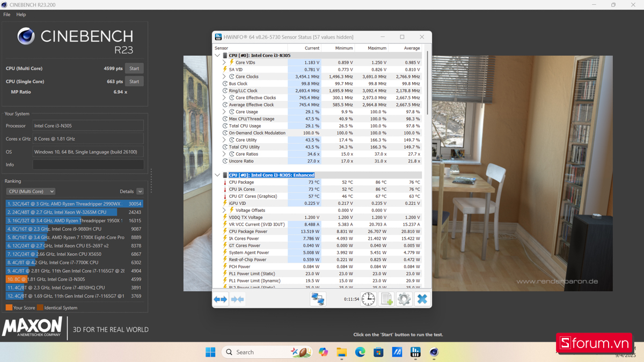Viewport: 644px width, 362px height.
Task: Open the Cinebench File menu
Action: tap(6, 14)
